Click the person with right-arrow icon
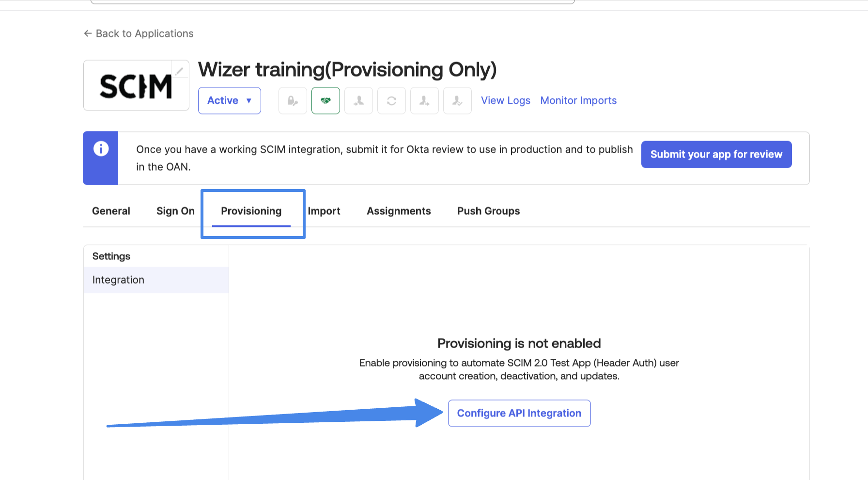The width and height of the screenshot is (868, 480). (x=424, y=101)
